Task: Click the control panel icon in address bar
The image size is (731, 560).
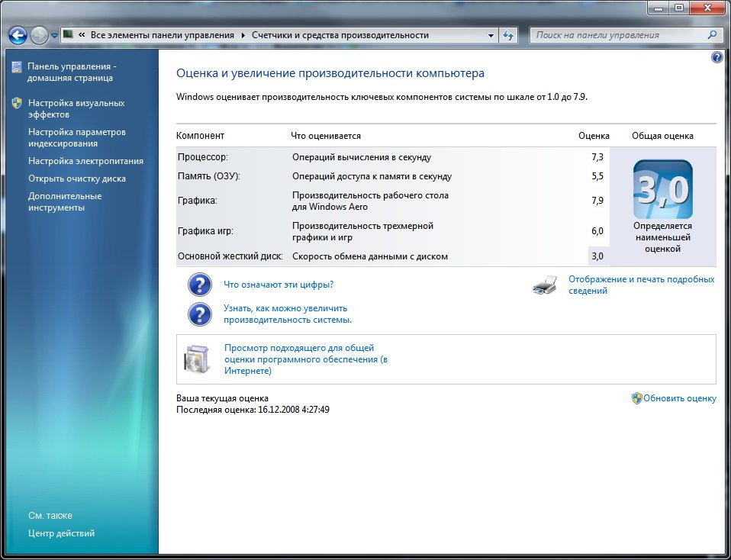Action: click(x=68, y=34)
